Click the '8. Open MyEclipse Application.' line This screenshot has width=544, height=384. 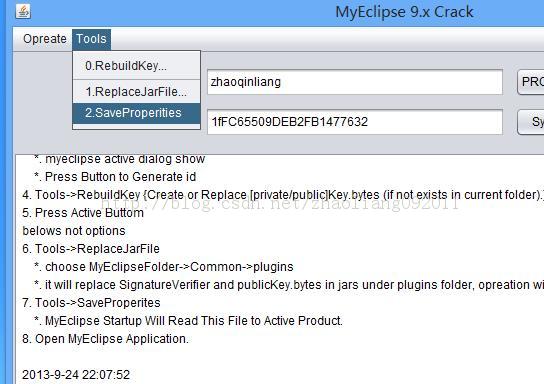click(105, 339)
